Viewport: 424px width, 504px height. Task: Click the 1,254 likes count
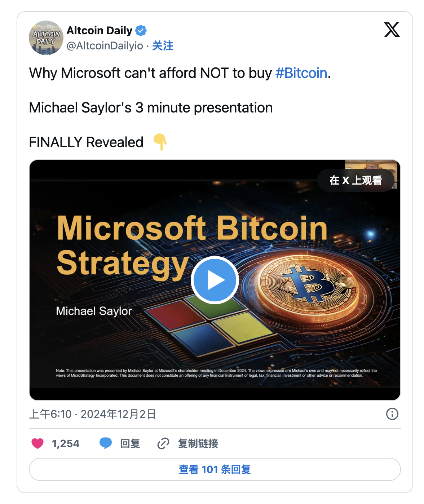coord(66,443)
